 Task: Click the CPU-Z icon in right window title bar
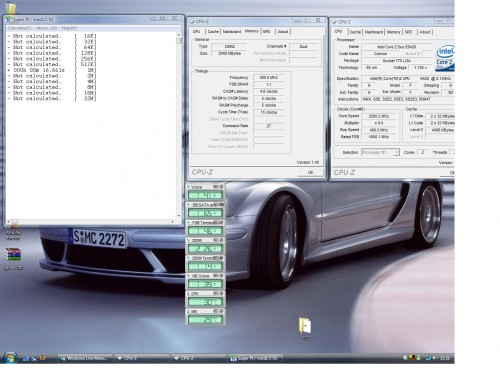(334, 22)
